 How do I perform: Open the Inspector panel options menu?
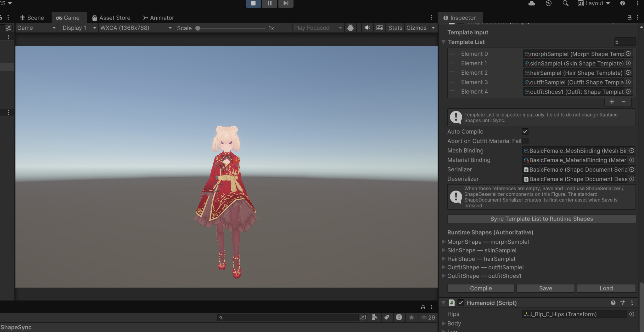coord(638,18)
